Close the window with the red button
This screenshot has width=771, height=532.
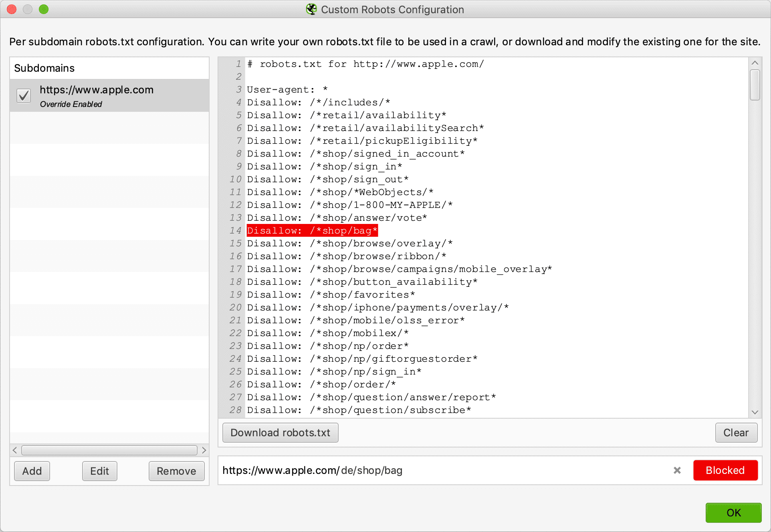[x=12, y=9]
